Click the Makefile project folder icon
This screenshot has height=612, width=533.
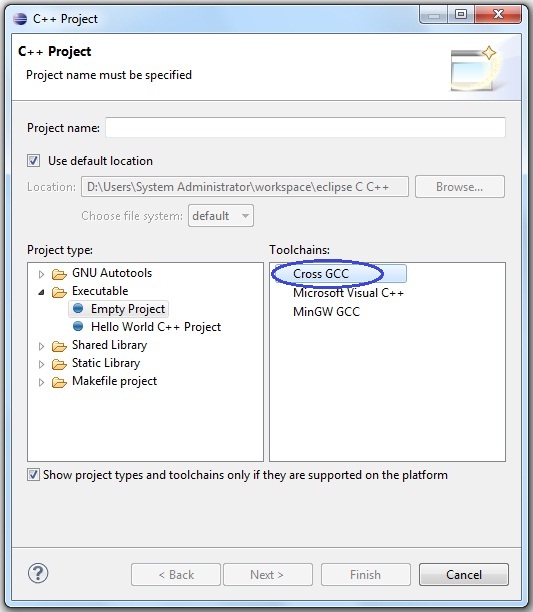coord(59,382)
